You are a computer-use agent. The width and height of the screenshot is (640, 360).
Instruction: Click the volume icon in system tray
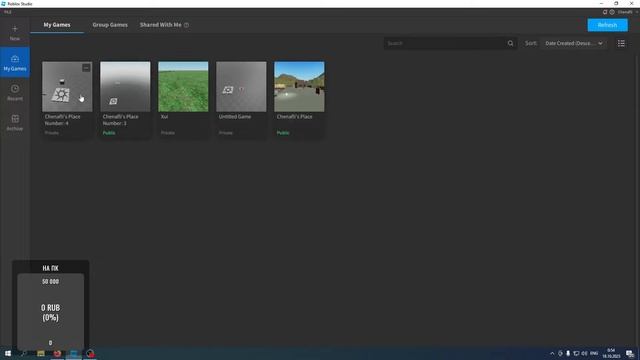[x=584, y=353]
